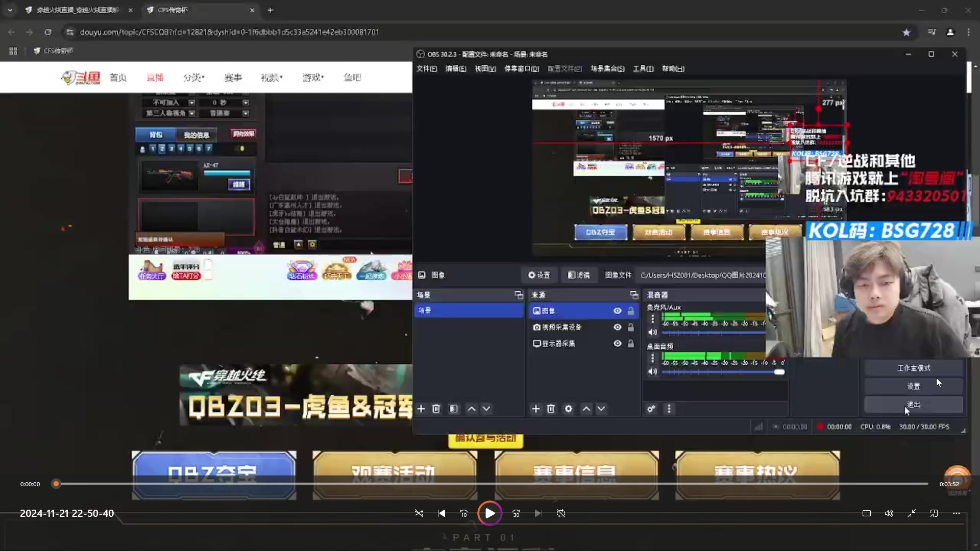Select the 场景 item in the scenes list
Screen dimensions: 980x551
(x=469, y=310)
